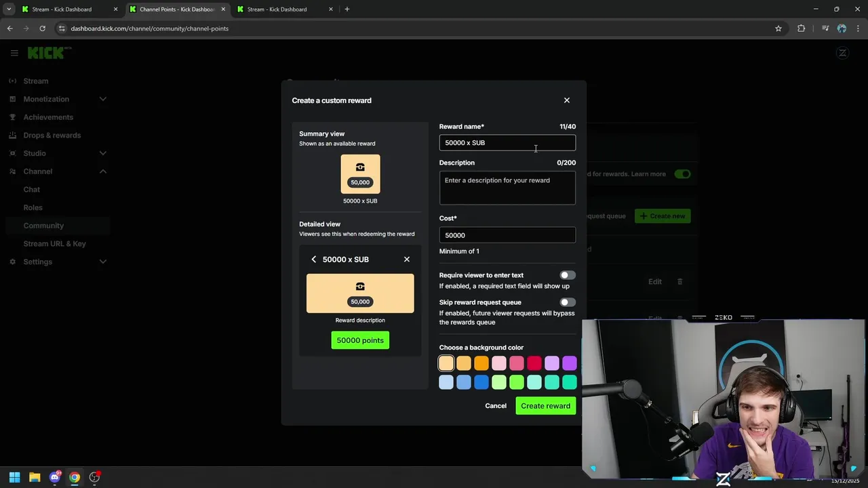
Task: Click the browser address bar URL
Action: pos(149,28)
